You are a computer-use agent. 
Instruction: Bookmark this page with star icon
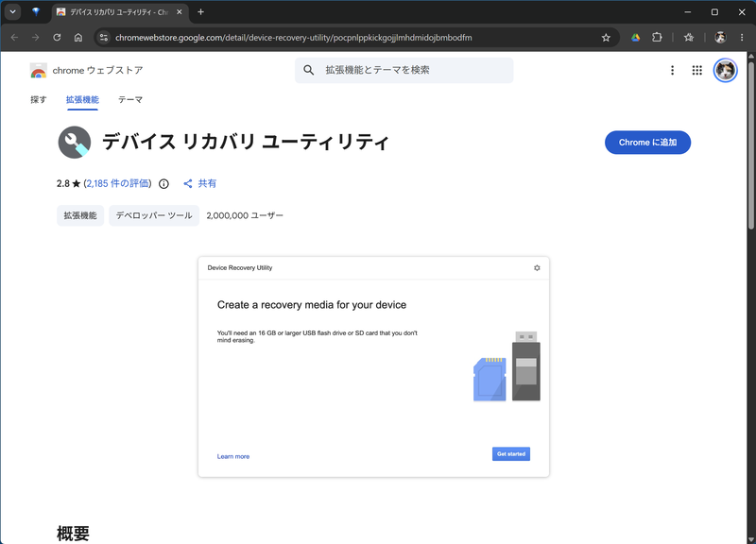click(x=606, y=37)
